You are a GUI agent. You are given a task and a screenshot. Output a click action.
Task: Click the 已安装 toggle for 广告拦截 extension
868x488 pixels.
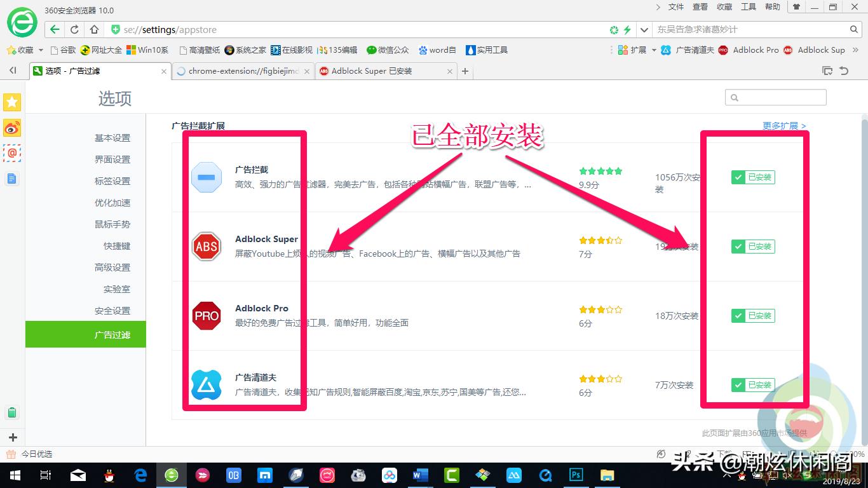tap(753, 177)
